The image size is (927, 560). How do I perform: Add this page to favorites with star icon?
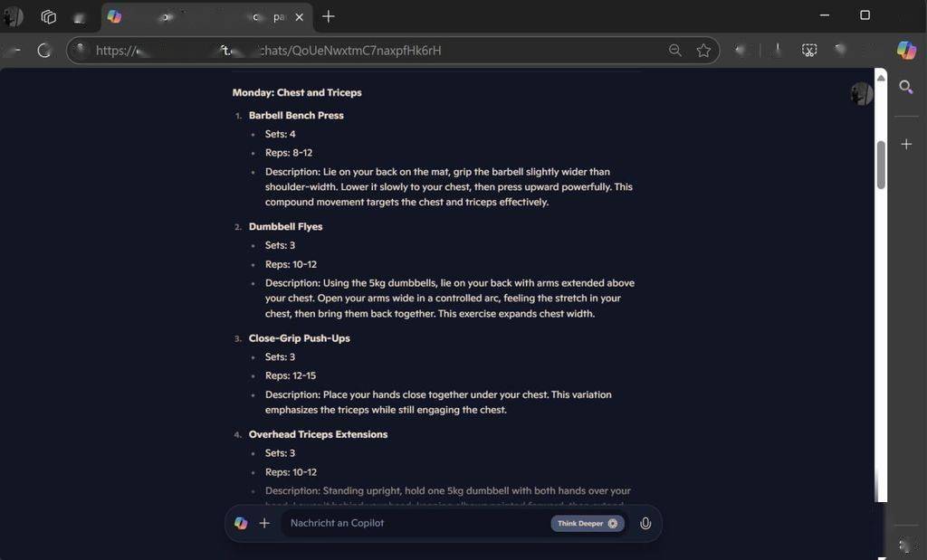(702, 51)
